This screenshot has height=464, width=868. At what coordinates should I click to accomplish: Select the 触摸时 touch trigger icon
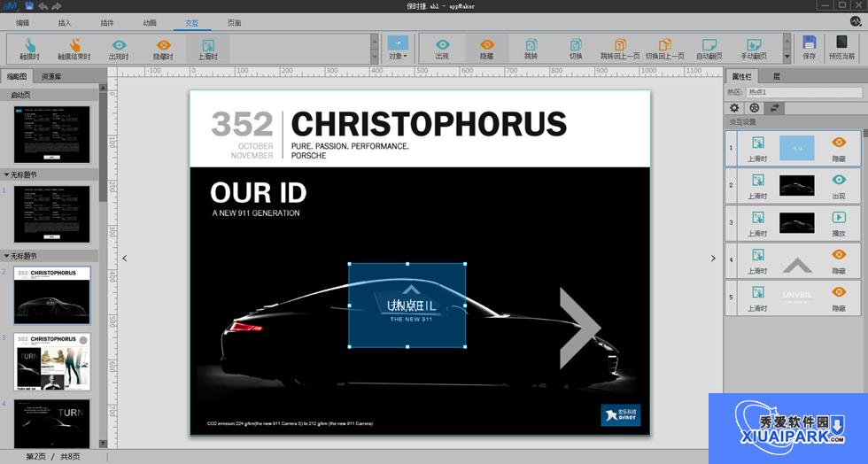30,45
